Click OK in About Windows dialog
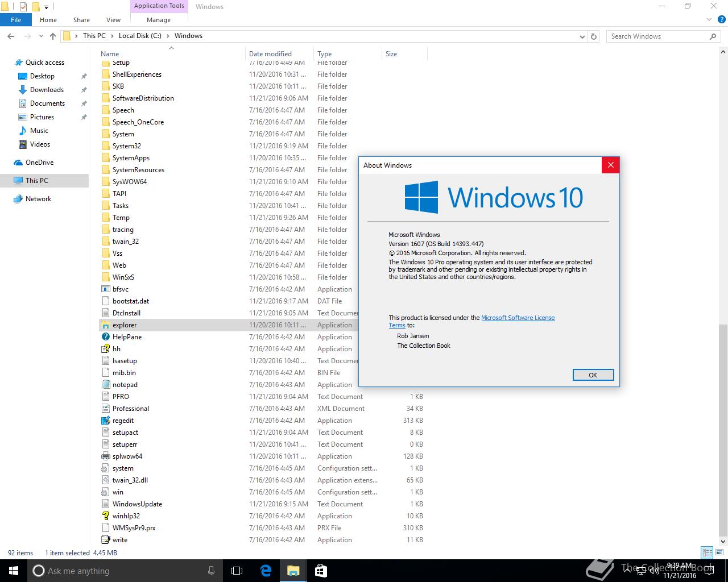The image size is (728, 582). pos(593,375)
